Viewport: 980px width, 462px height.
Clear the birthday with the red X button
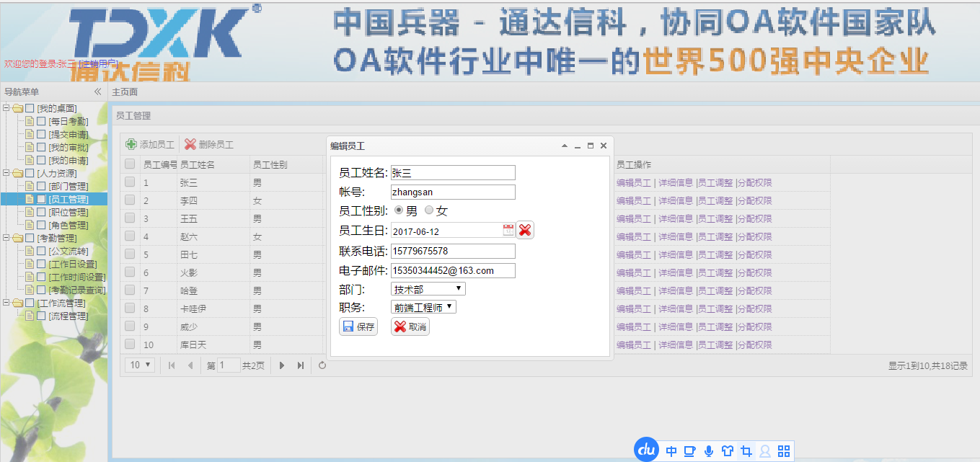click(525, 230)
